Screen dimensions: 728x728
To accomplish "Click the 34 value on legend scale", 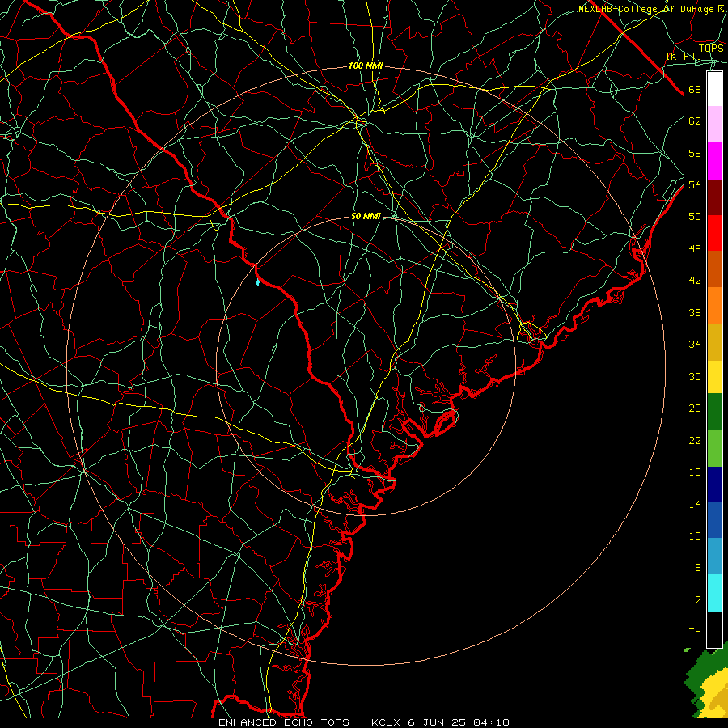I will [695, 345].
